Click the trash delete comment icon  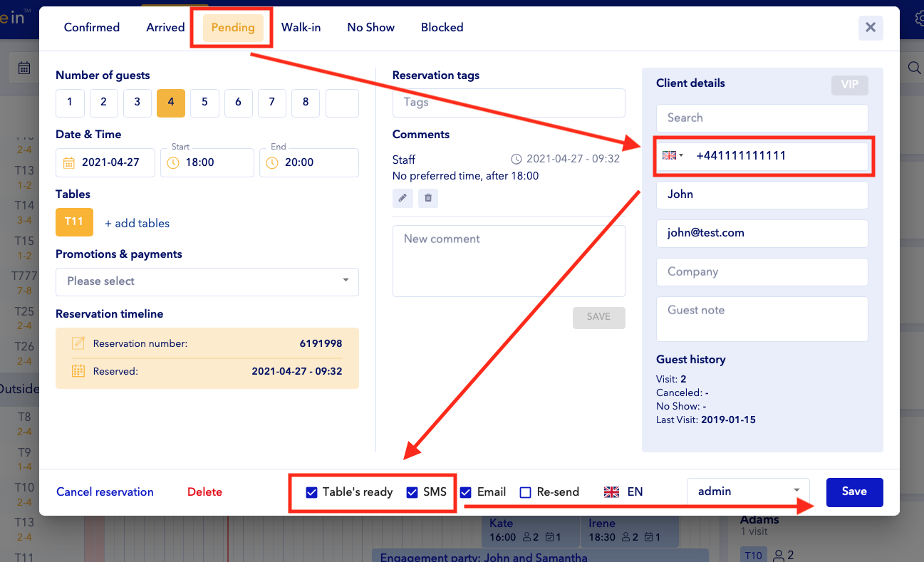point(428,198)
